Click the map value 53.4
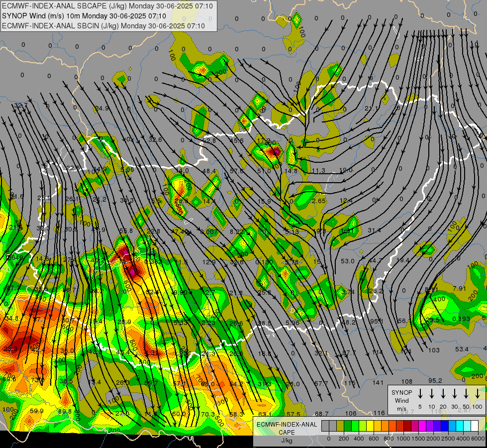The image size is (487, 448). 462,349
